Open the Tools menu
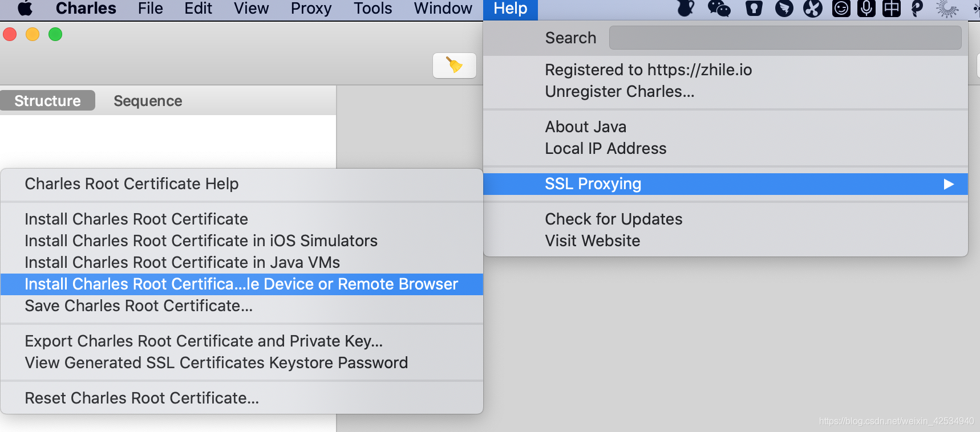Viewport: 980px width, 432px height. [372, 9]
